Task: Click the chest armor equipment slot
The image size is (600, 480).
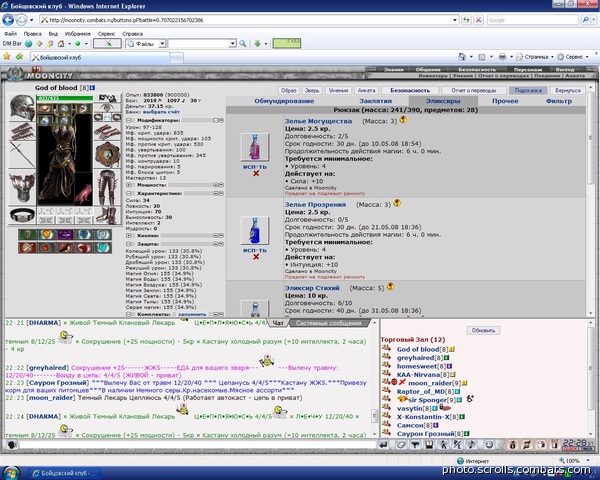Action: (x=22, y=188)
